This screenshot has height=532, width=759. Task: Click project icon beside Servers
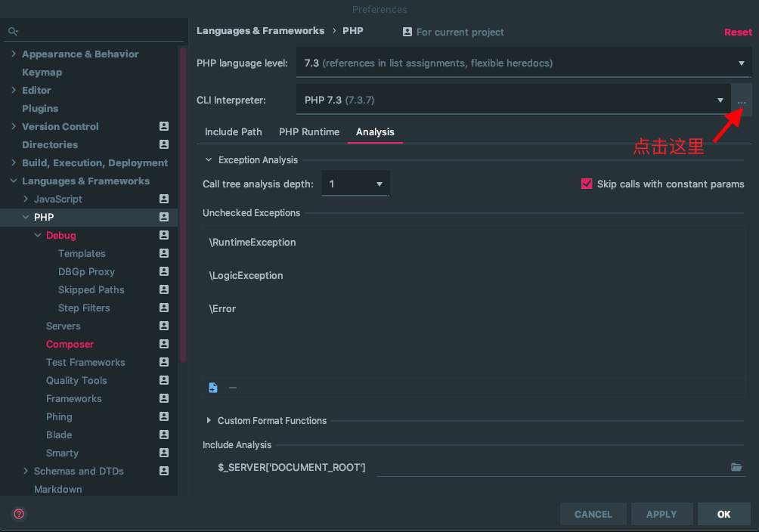(x=164, y=326)
